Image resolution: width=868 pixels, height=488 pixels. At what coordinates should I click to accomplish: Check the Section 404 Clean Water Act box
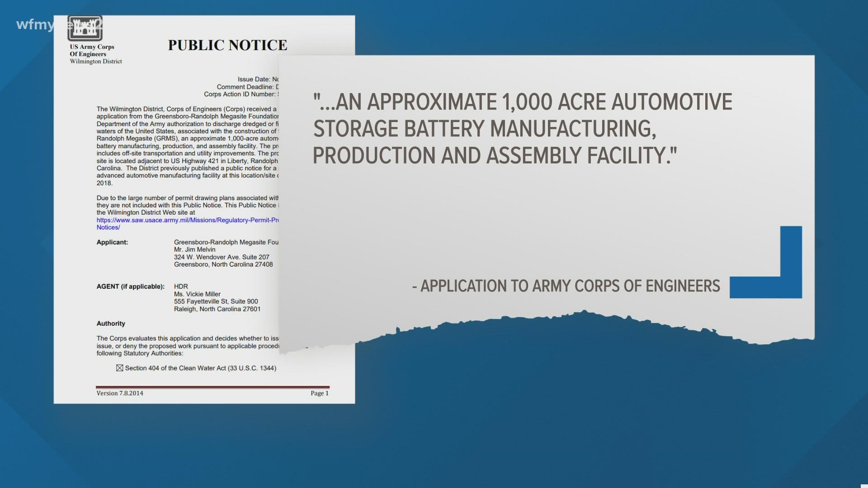[120, 368]
